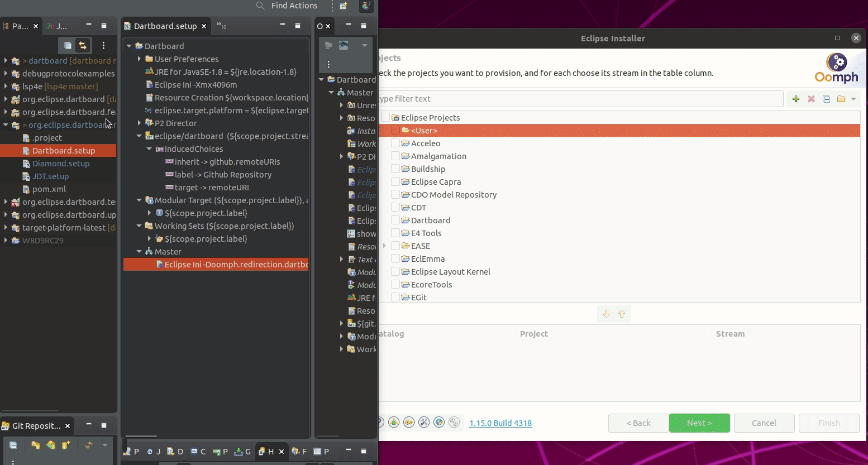Tick the EGit project checkbox
Image resolution: width=868 pixels, height=465 pixels.
(395, 298)
